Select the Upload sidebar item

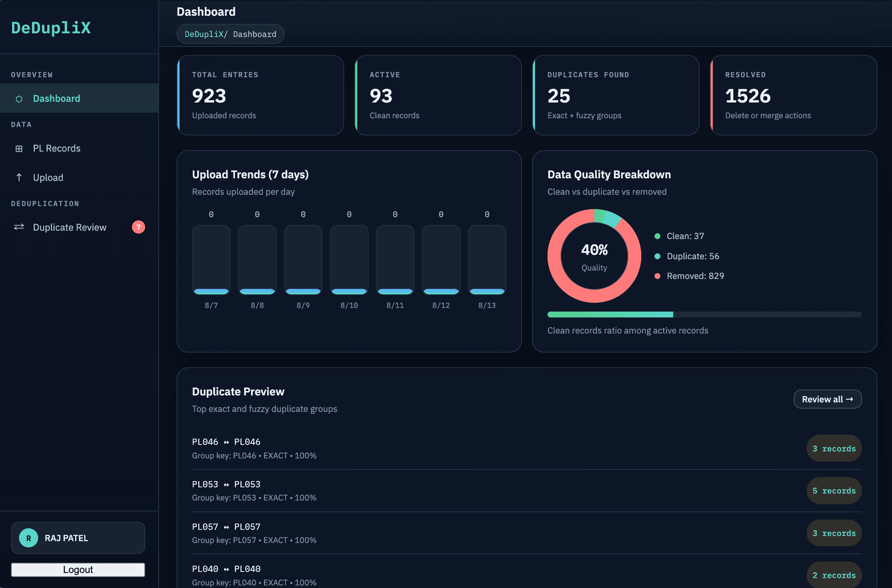79,177
